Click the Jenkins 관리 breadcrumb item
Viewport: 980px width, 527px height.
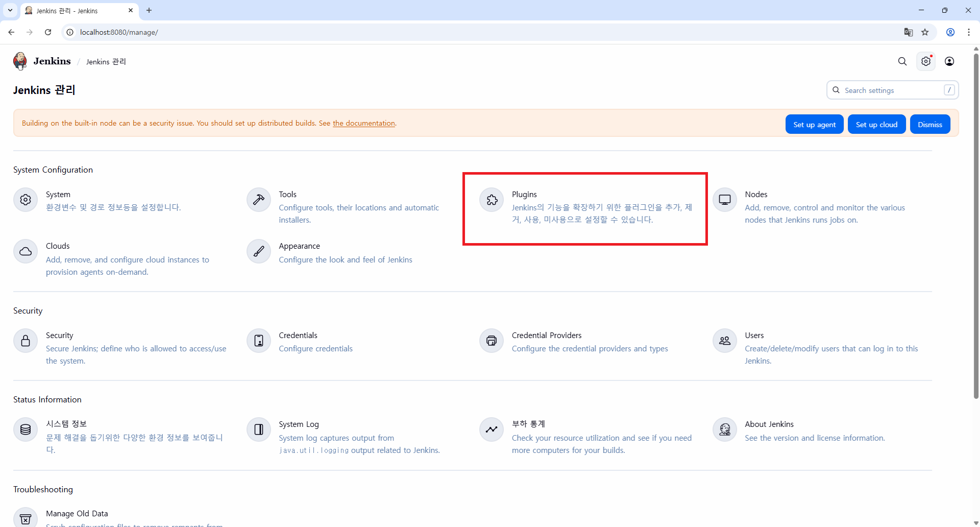[106, 62]
